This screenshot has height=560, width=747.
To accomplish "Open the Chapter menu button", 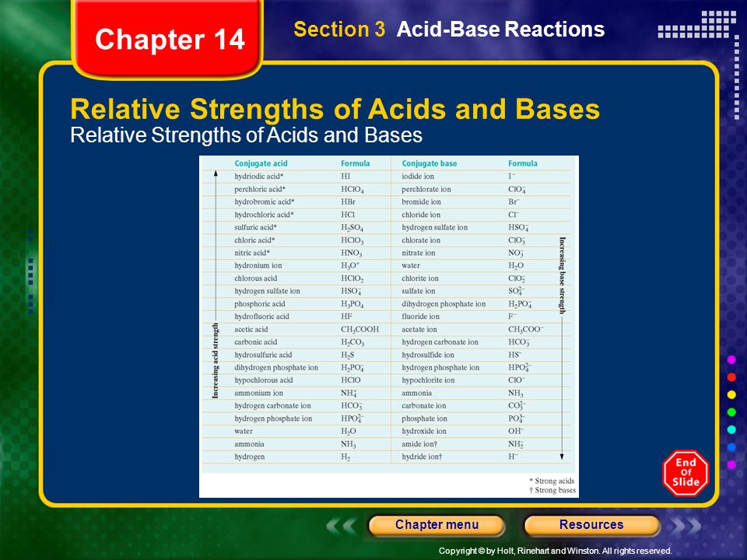I will pyautogui.click(x=437, y=525).
